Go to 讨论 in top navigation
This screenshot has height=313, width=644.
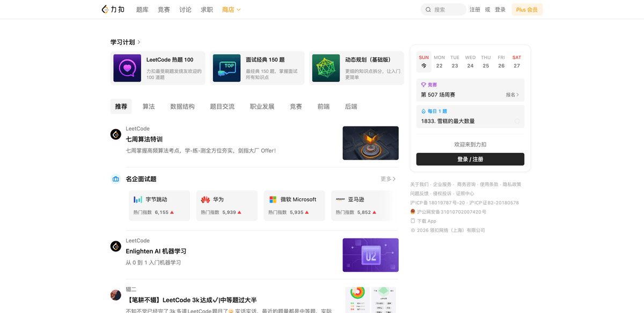click(185, 10)
